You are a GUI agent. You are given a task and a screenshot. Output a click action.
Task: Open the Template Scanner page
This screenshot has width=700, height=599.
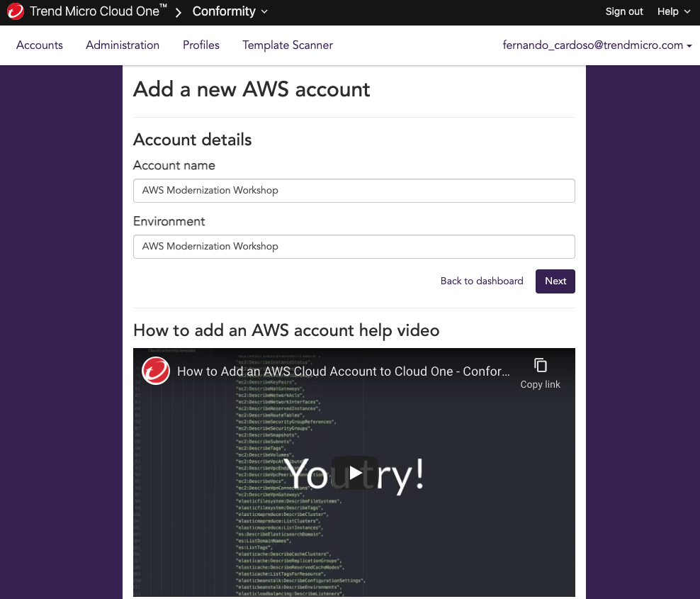(288, 45)
